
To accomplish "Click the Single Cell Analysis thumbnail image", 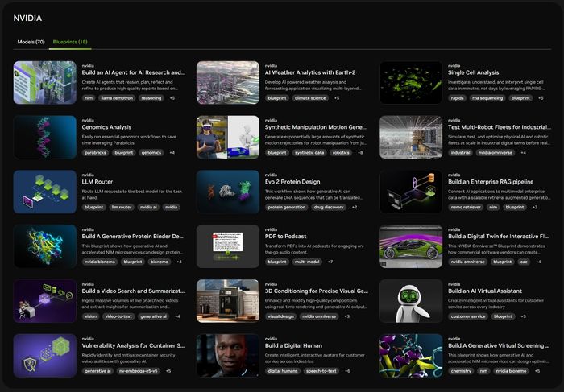I will [411, 82].
